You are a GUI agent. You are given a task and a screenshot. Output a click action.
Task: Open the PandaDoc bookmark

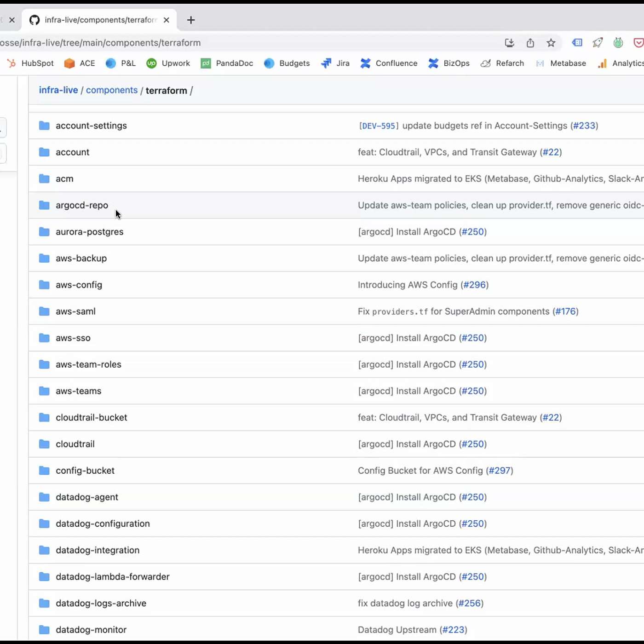(227, 63)
